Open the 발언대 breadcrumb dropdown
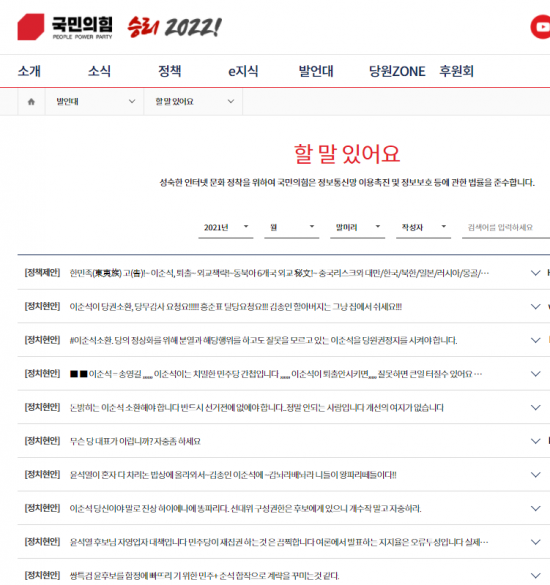 click(x=94, y=101)
